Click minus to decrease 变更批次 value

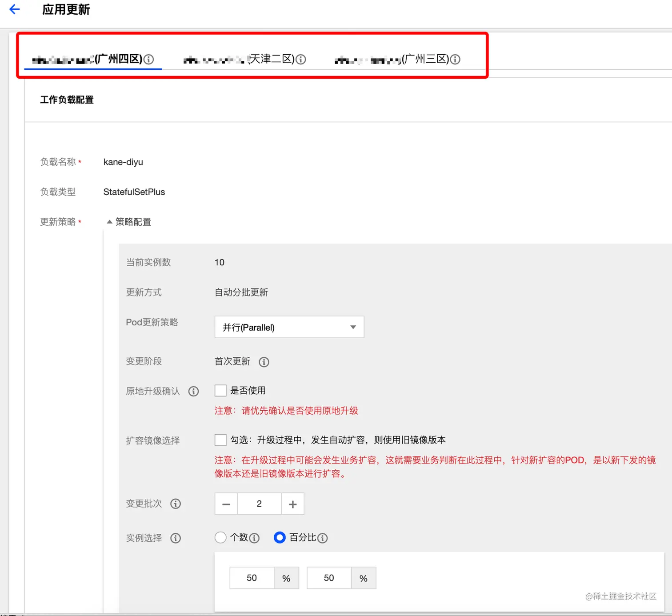[226, 504]
